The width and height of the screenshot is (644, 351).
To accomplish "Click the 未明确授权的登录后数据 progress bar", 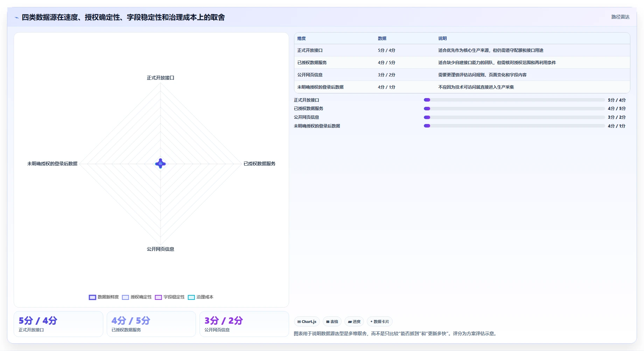I will point(514,126).
